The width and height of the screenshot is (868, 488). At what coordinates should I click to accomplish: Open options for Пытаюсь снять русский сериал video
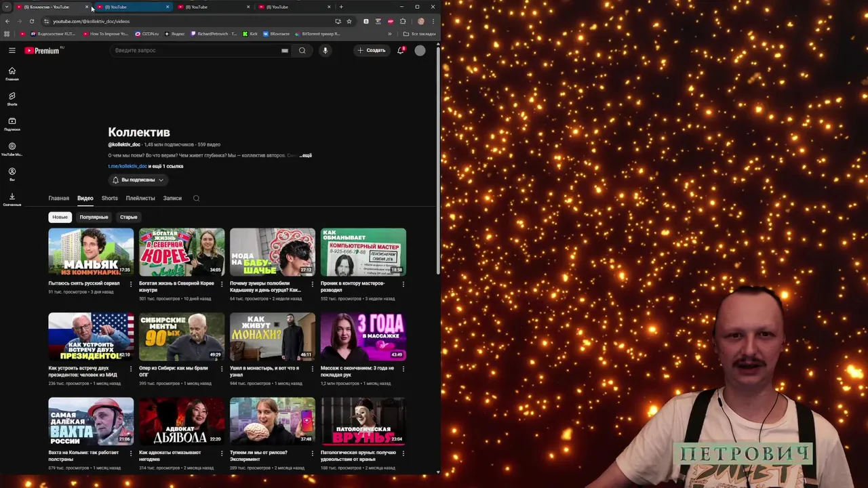131,284
